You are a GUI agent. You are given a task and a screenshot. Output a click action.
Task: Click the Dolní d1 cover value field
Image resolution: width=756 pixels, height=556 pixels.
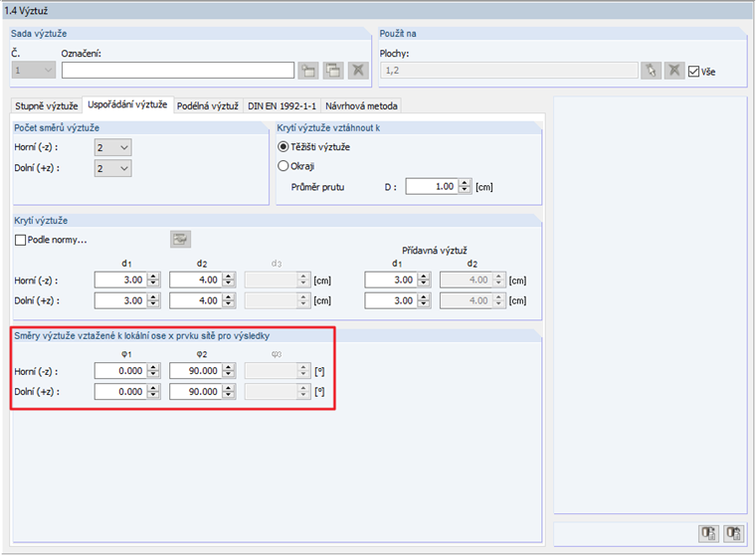pyautogui.click(x=120, y=300)
